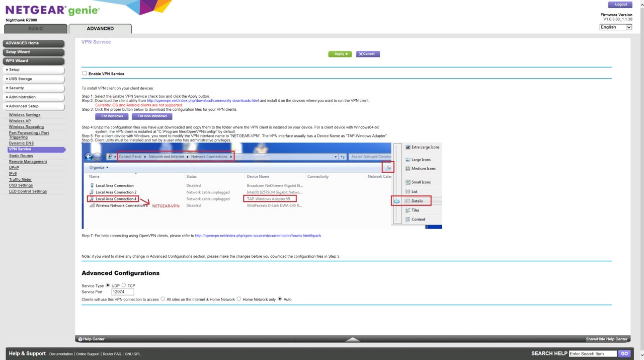
Task: Click the Cancel button
Action: coord(368,54)
